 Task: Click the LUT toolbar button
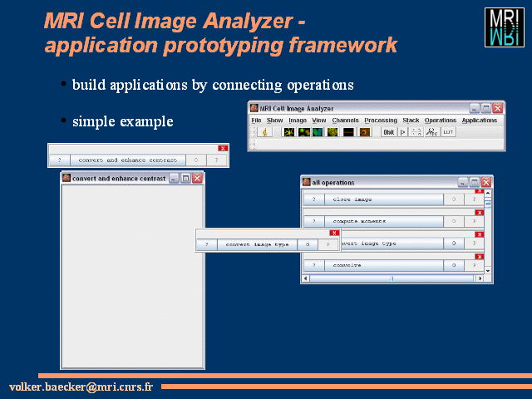pos(448,132)
